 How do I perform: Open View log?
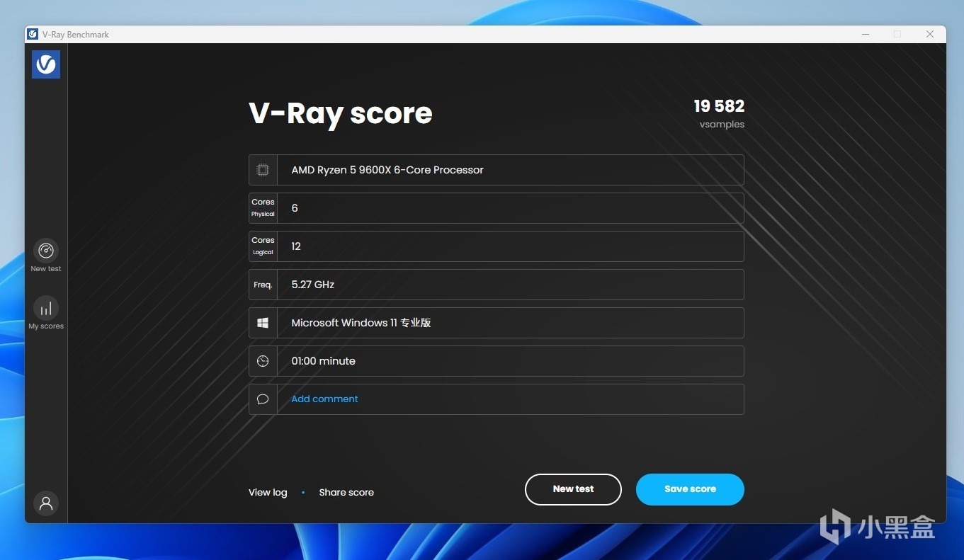268,492
